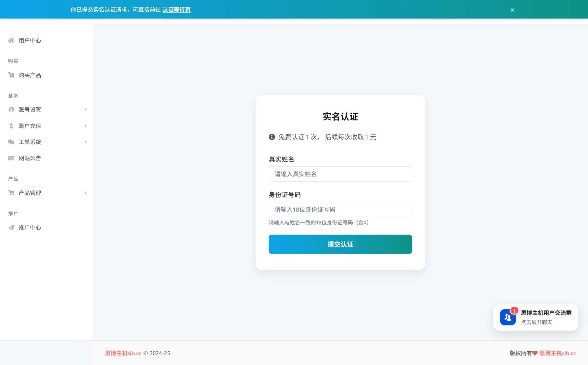Click the user avatar icon beside 账号设置

pyautogui.click(x=11, y=110)
